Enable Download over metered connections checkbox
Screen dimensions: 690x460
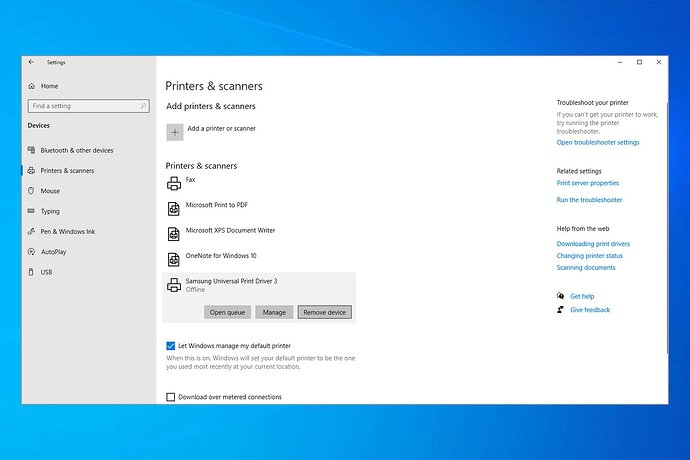pyautogui.click(x=171, y=397)
